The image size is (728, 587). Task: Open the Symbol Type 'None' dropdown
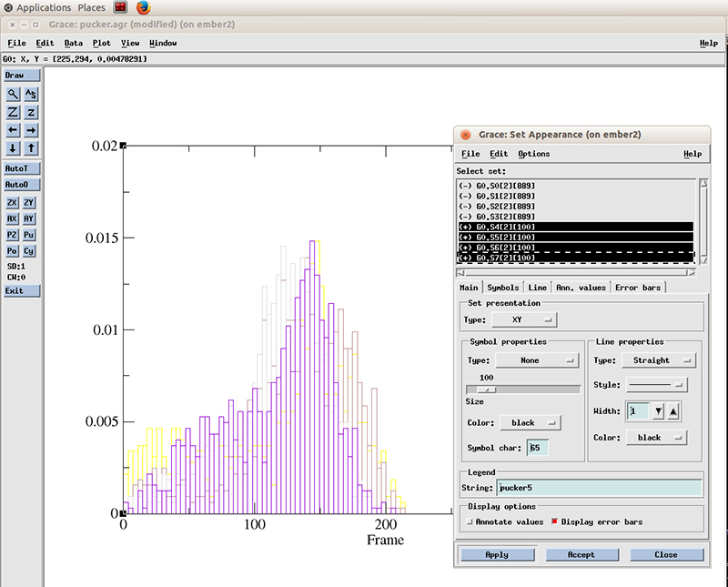click(537, 360)
